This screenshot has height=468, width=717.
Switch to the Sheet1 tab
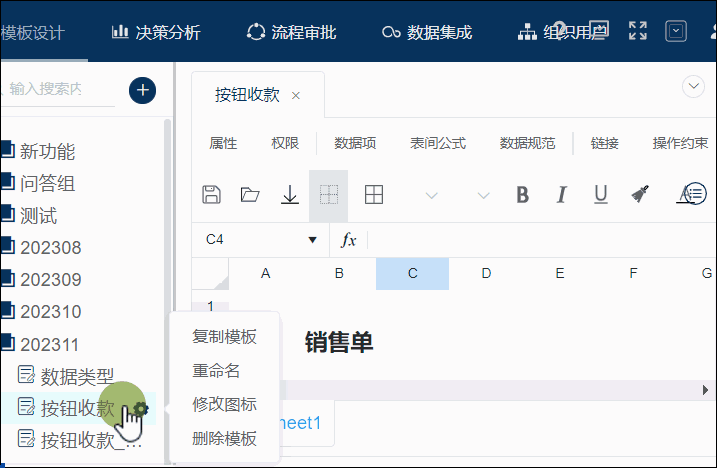pyautogui.click(x=300, y=423)
